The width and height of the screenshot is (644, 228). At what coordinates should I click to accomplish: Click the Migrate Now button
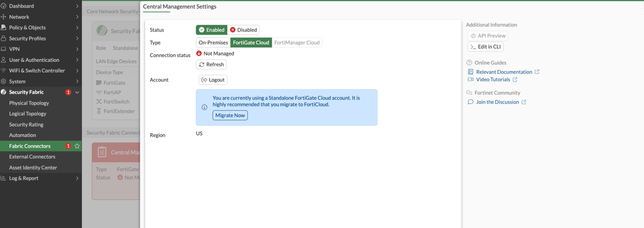[x=230, y=115]
